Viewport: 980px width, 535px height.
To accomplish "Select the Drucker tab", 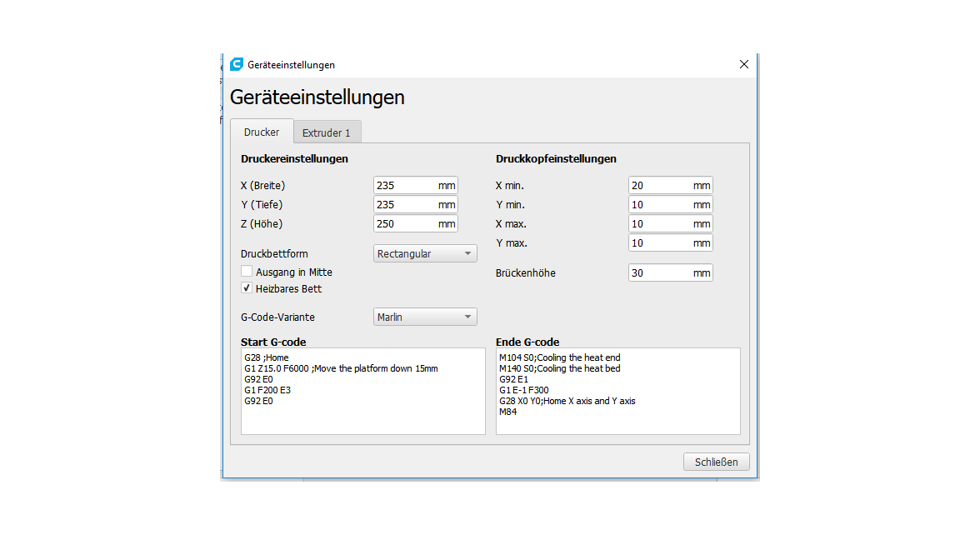I will coord(262,132).
